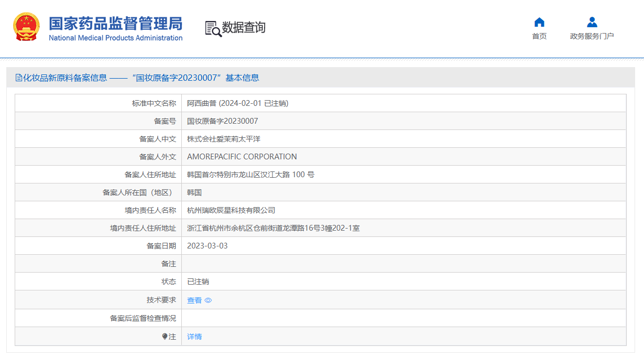
Task: Go to 首页 home page label
Action: pos(539,36)
